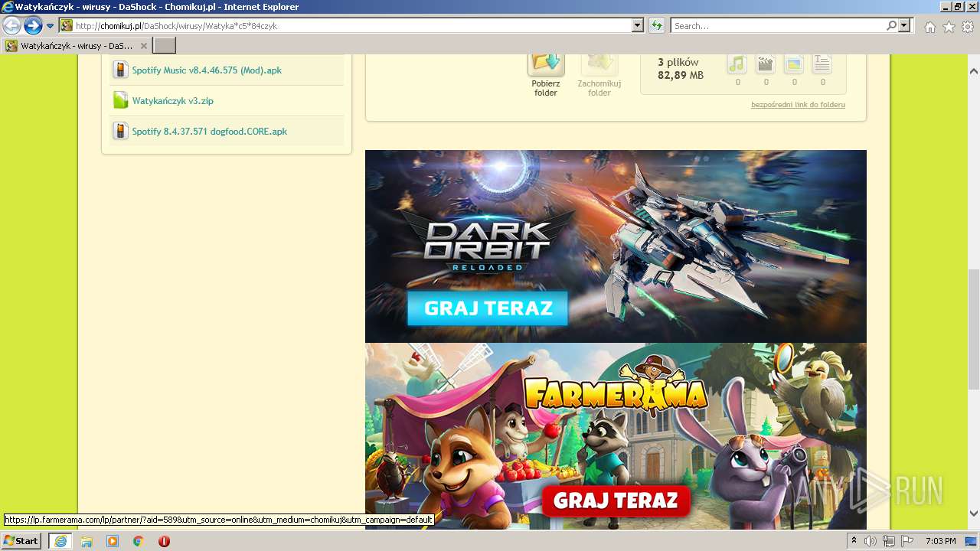Open Spotify Music v8.4.46.575 (Mod).apk link
Image resolution: width=980 pixels, height=551 pixels.
pos(207,70)
